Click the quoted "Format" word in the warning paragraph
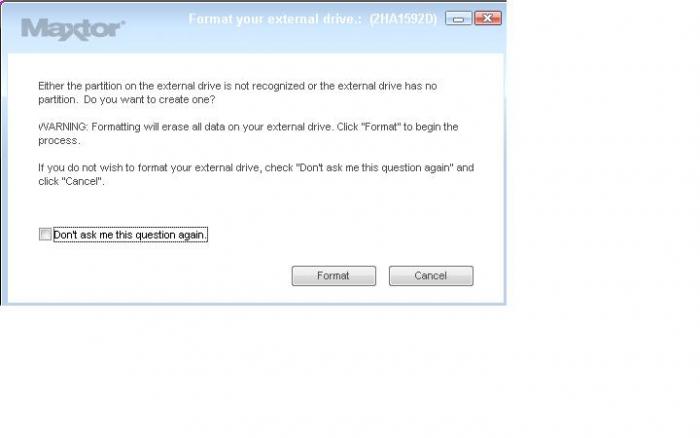700x438 pixels. pos(382,127)
